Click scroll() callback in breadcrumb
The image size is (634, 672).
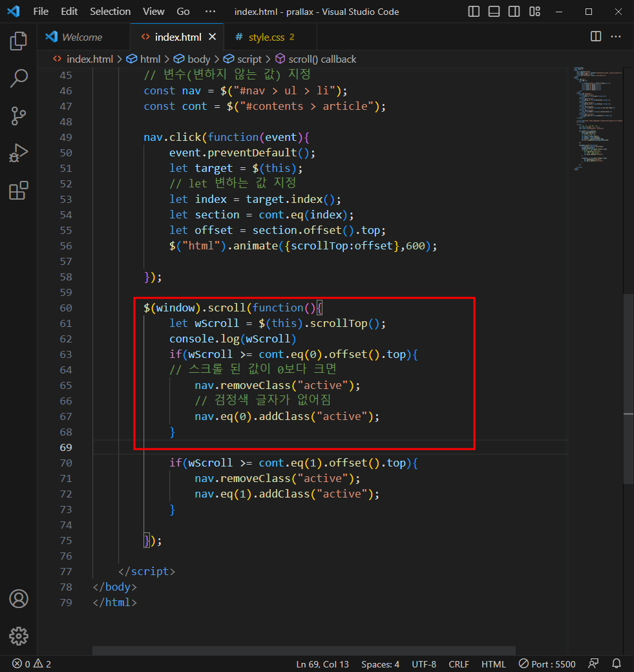pos(322,59)
